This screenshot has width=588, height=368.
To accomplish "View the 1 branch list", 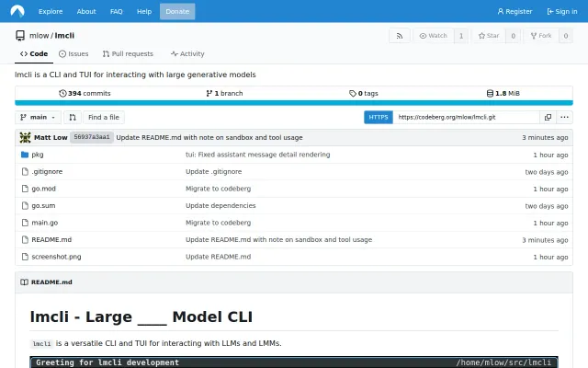I will [224, 93].
